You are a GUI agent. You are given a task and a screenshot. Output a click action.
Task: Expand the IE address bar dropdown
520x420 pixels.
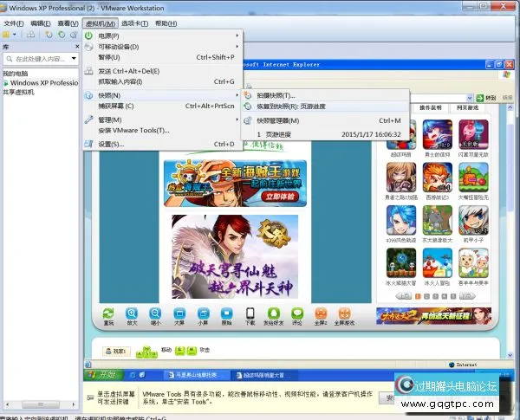pyautogui.click(x=470, y=98)
